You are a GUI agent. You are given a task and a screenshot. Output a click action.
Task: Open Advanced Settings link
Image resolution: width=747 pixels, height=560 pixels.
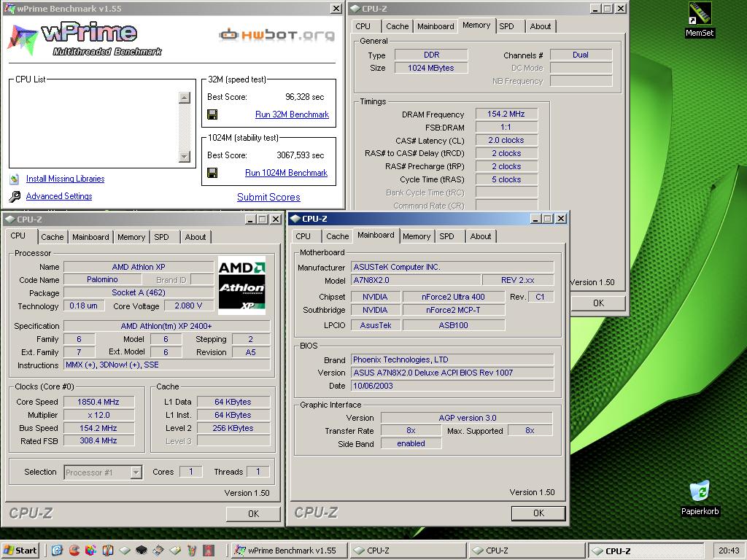tap(59, 196)
